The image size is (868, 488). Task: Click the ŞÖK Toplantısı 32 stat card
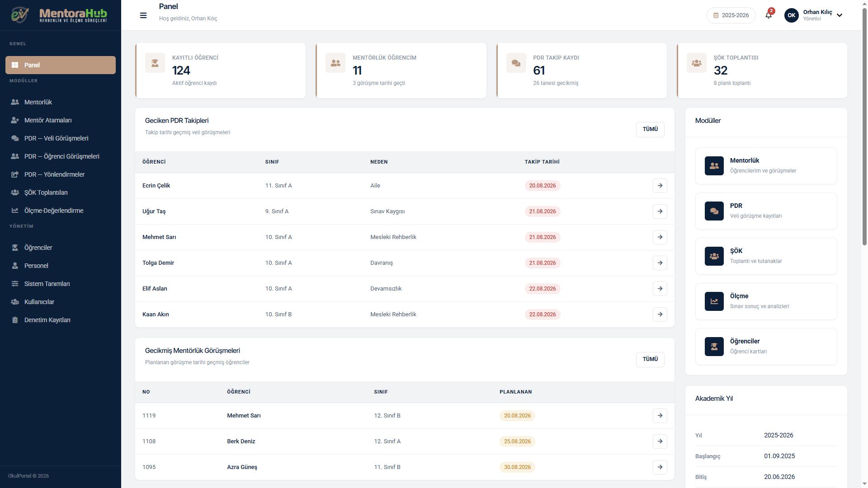[x=762, y=70]
